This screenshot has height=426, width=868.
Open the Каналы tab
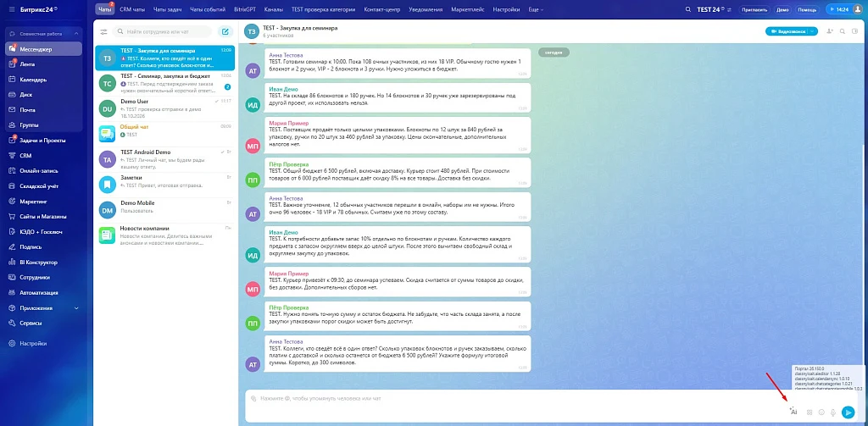[275, 9]
